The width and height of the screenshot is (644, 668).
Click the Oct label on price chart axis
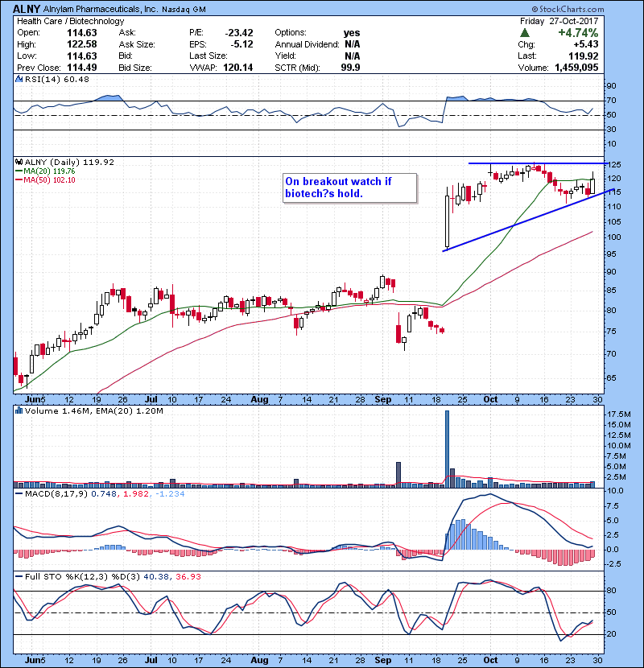[x=490, y=399]
